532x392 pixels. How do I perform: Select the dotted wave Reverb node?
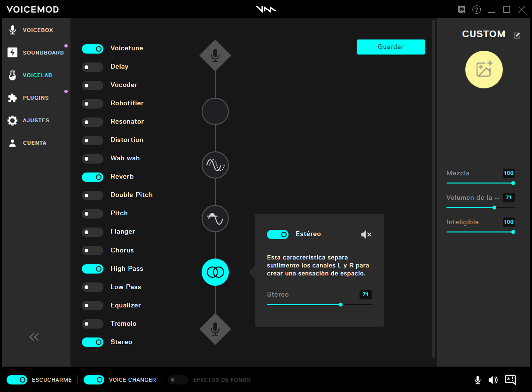[x=215, y=165]
